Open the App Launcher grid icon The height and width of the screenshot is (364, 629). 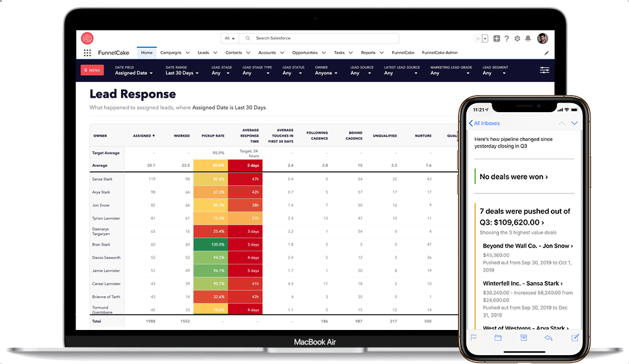click(x=87, y=52)
